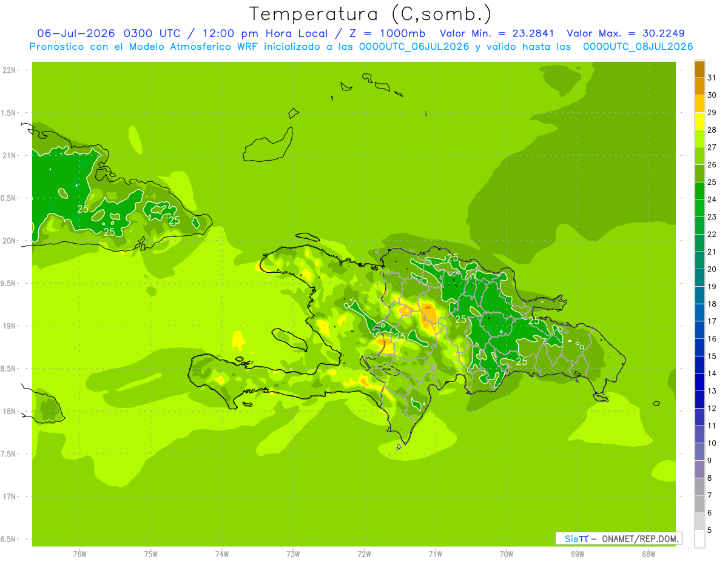Click the color scale label 8
728x562 pixels.
pyautogui.click(x=709, y=478)
